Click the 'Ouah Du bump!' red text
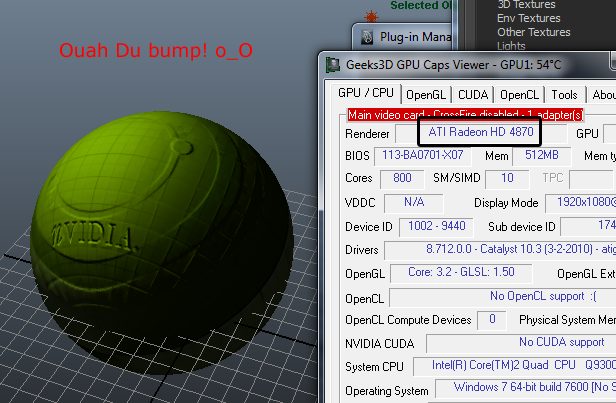 coord(156,51)
